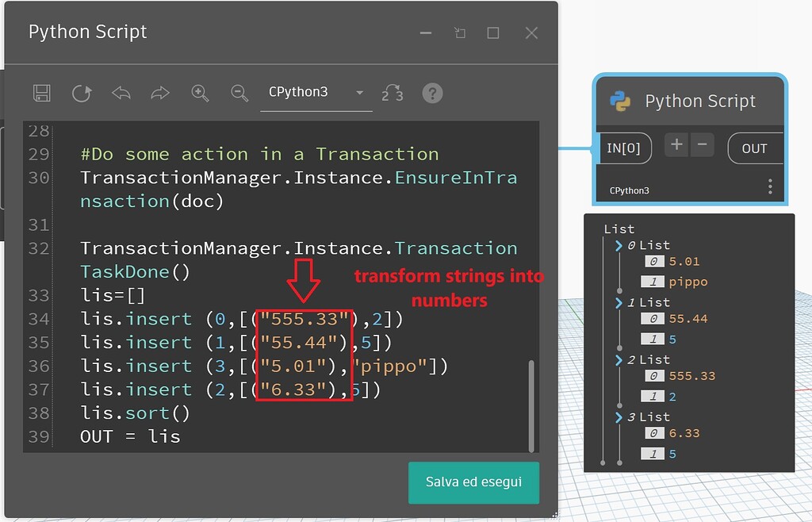Undo the last code edit
The height and width of the screenshot is (522, 812).
pyautogui.click(x=121, y=93)
